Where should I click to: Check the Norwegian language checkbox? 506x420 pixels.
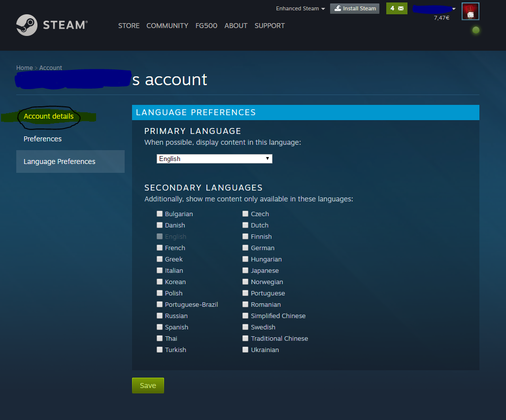(x=245, y=282)
